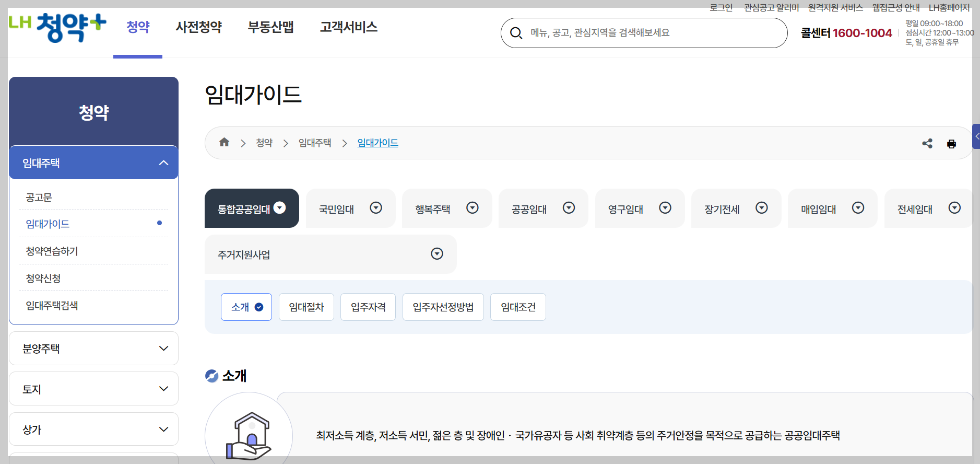Select the 입주자격 sub-tab

click(x=368, y=307)
